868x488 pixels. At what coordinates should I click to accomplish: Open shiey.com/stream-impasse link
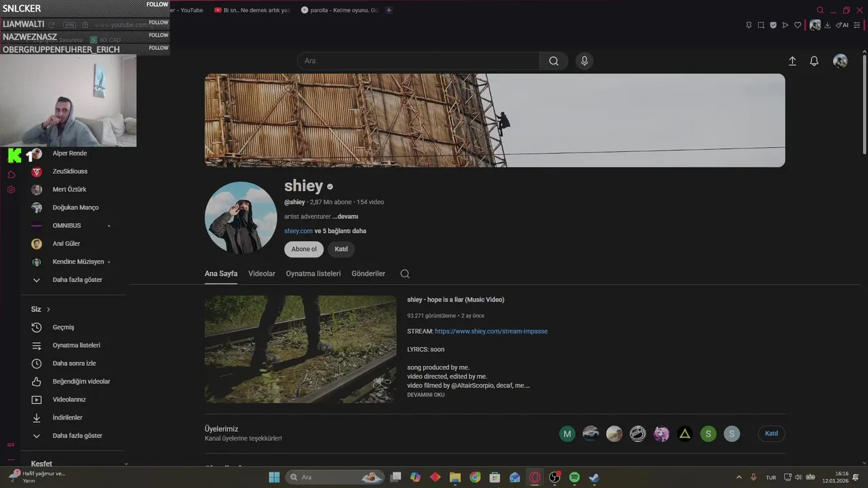coord(491,331)
